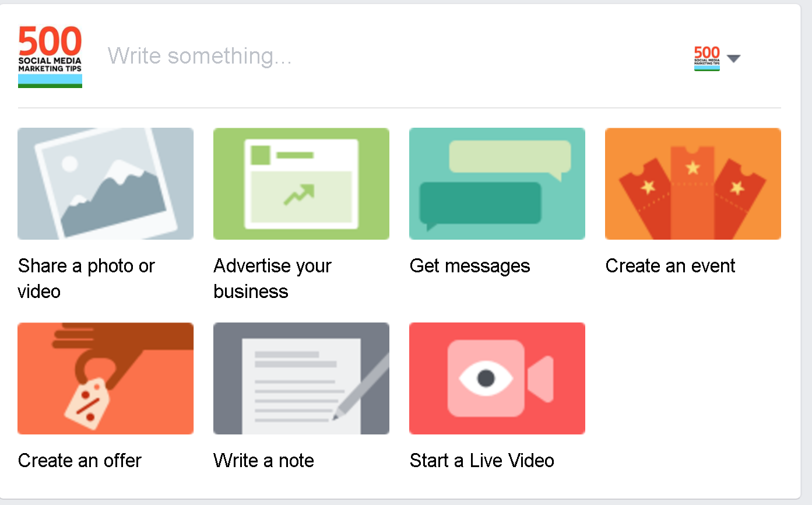This screenshot has width=812, height=505.
Task: Click the 'Advertise your business' text
Action: click(x=272, y=278)
